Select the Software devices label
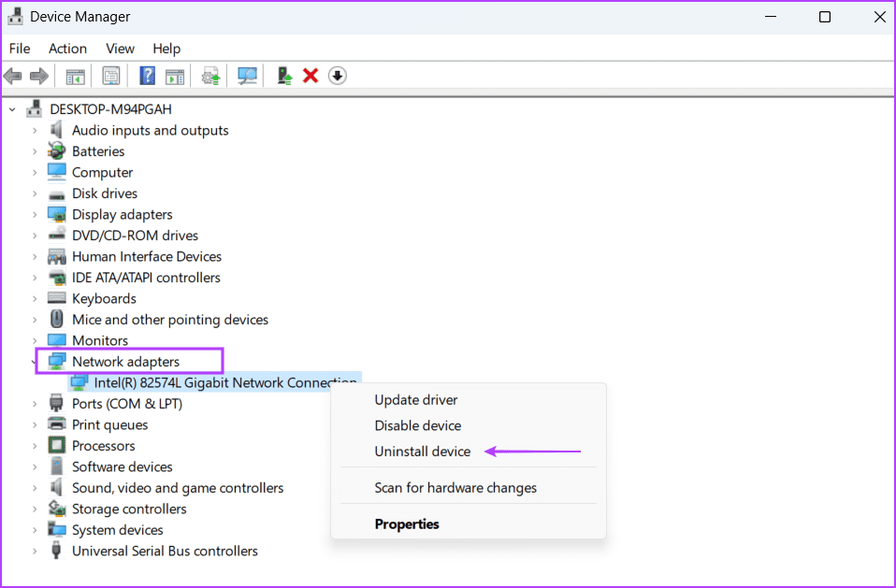 pos(123,466)
